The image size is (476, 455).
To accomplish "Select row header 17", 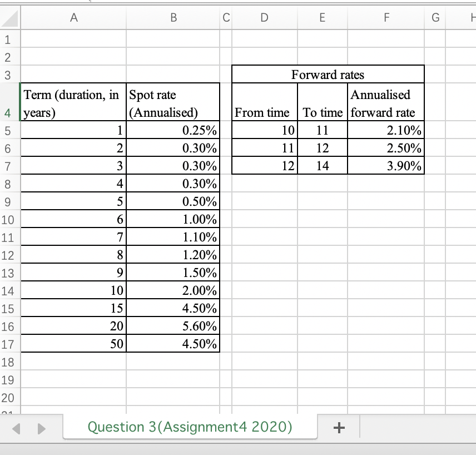I will [9, 343].
